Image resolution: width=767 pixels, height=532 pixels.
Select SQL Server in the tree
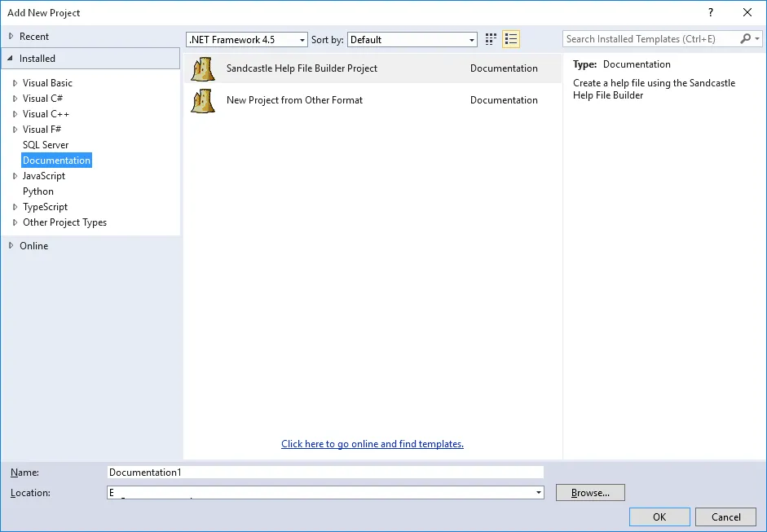click(46, 145)
